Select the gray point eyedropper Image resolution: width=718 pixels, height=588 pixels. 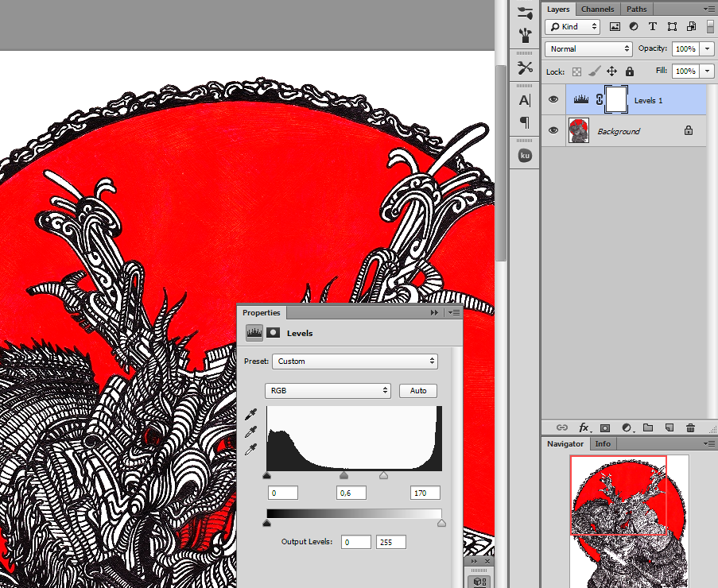251,432
